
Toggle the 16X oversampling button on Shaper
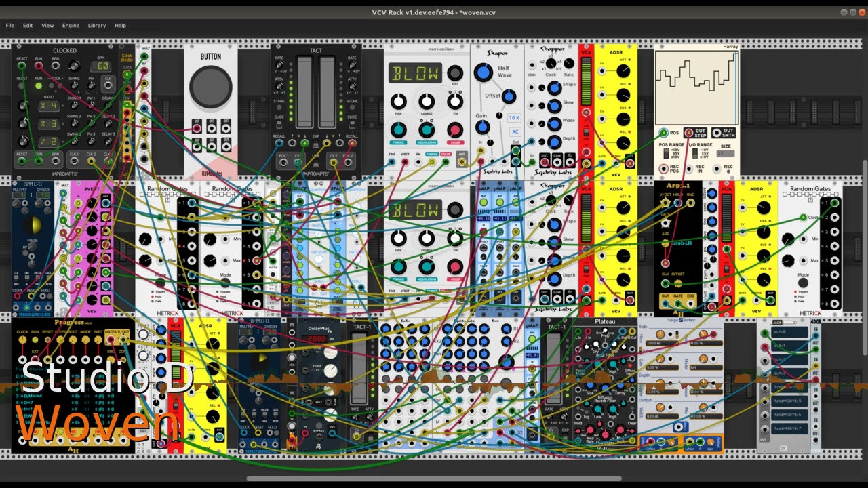pyautogui.click(x=514, y=117)
